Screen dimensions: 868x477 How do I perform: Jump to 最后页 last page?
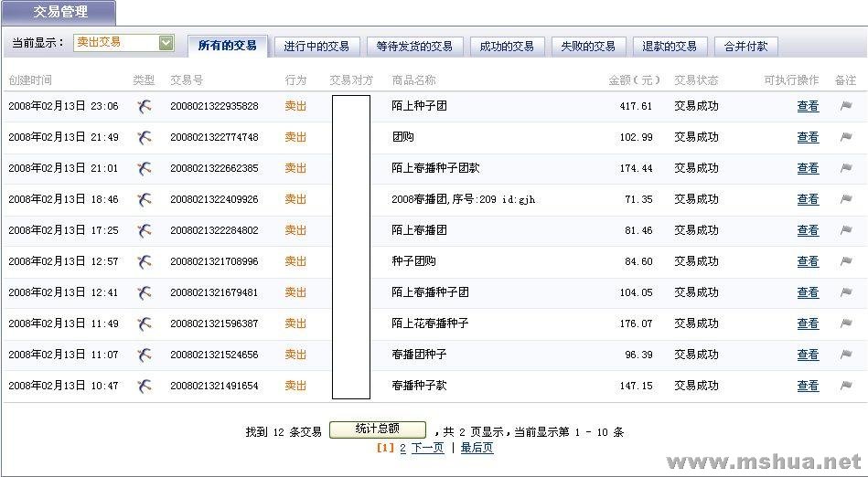point(477,448)
